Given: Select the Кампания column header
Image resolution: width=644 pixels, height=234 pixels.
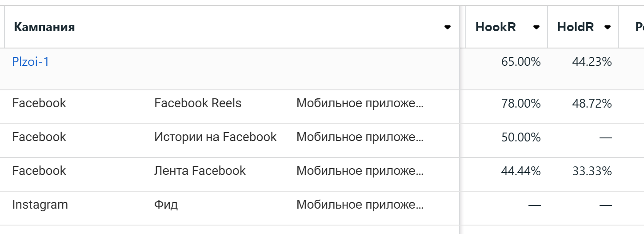Looking at the screenshot, I should click(44, 27).
